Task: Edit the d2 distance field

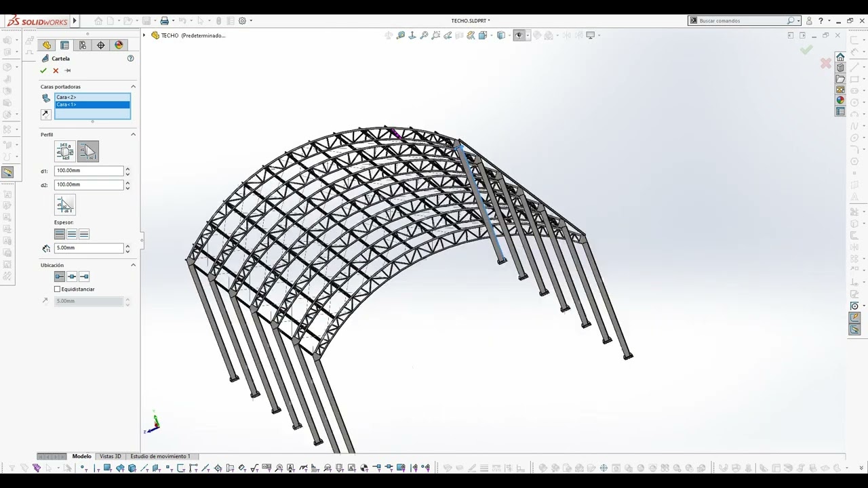Action: 89,184
